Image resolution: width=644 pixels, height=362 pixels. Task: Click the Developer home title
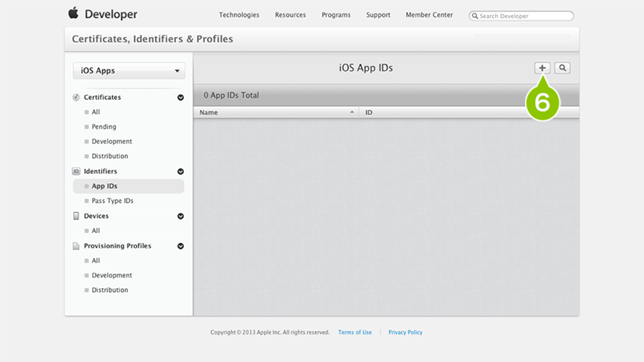point(111,14)
